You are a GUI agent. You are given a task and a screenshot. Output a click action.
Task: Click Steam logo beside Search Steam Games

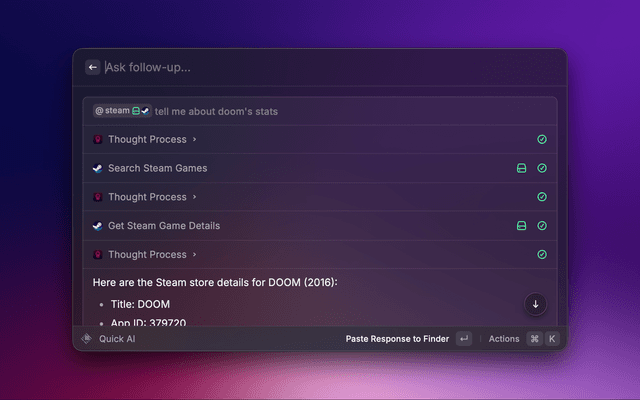coord(98,168)
